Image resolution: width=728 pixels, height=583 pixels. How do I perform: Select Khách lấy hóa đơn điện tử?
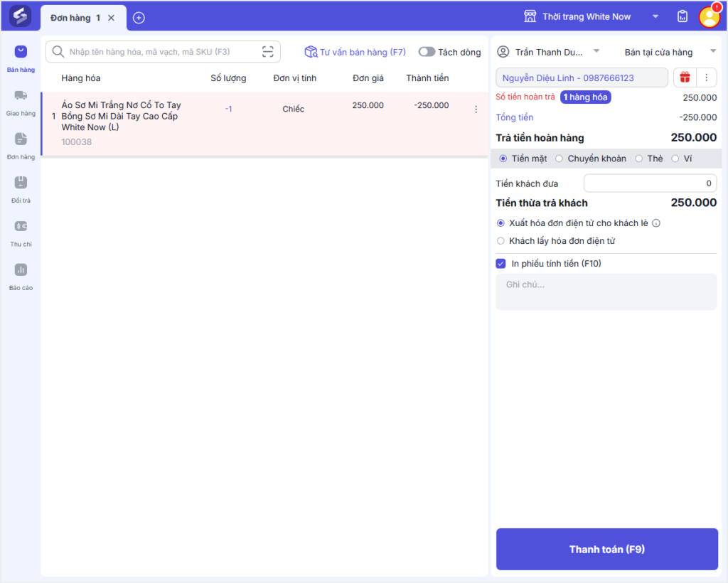click(500, 241)
